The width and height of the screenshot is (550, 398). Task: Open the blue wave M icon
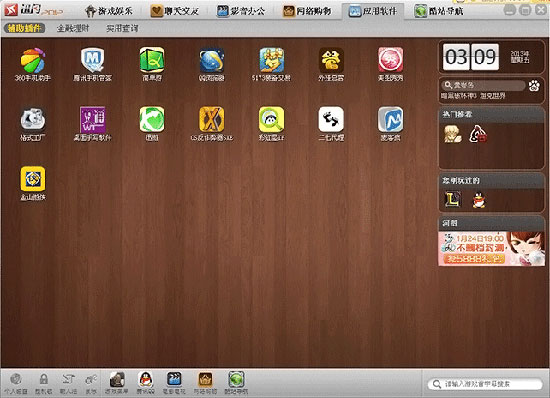[390, 120]
